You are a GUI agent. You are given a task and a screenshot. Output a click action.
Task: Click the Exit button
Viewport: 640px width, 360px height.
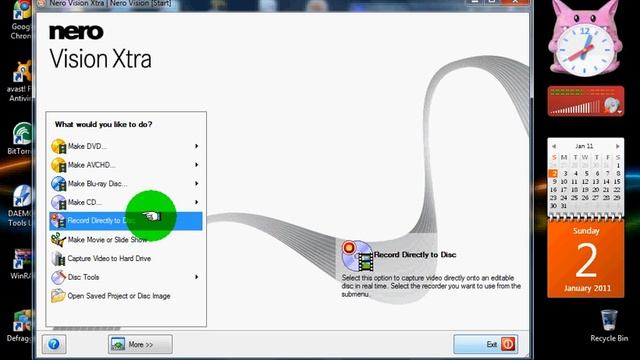(x=486, y=344)
